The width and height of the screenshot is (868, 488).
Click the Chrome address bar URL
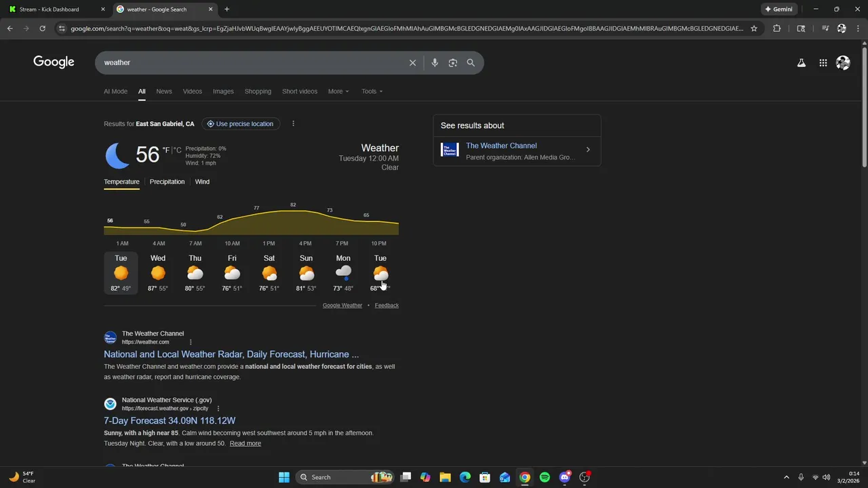pyautogui.click(x=407, y=28)
